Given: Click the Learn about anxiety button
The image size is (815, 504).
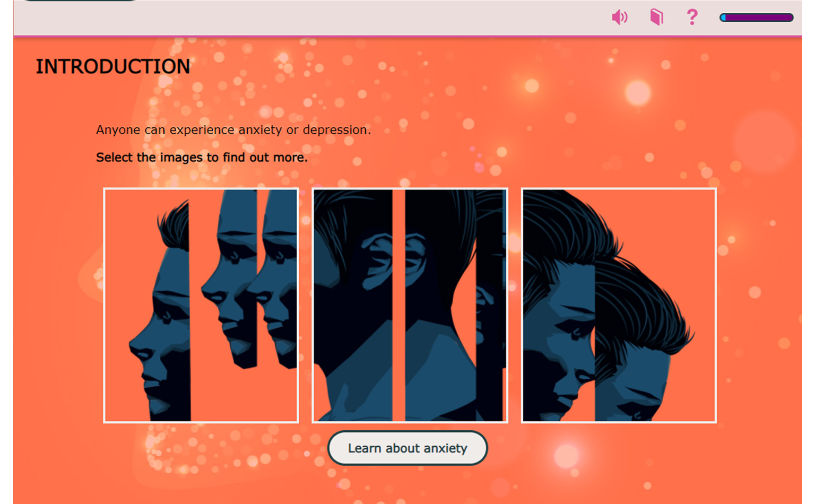Looking at the screenshot, I should click(407, 448).
